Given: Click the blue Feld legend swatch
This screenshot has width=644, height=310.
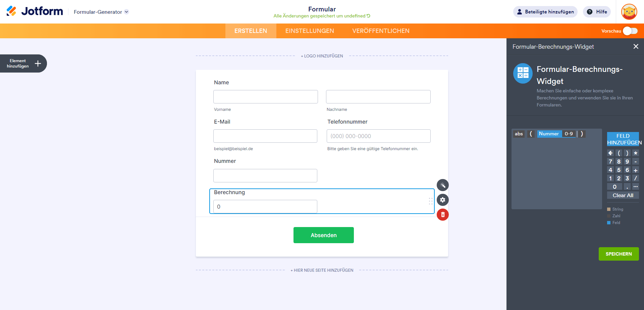Looking at the screenshot, I should (x=609, y=223).
